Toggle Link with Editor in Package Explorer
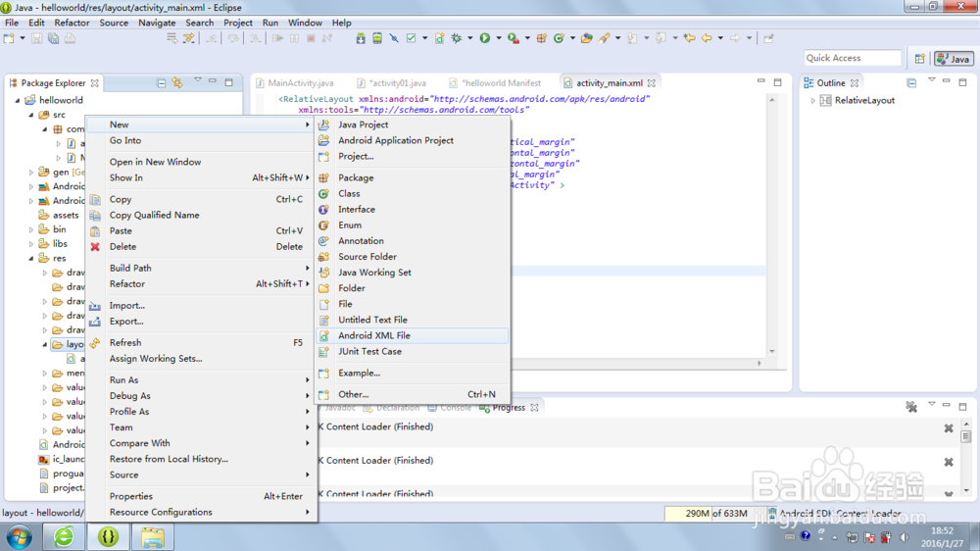The height and width of the screenshot is (551, 980). [177, 82]
